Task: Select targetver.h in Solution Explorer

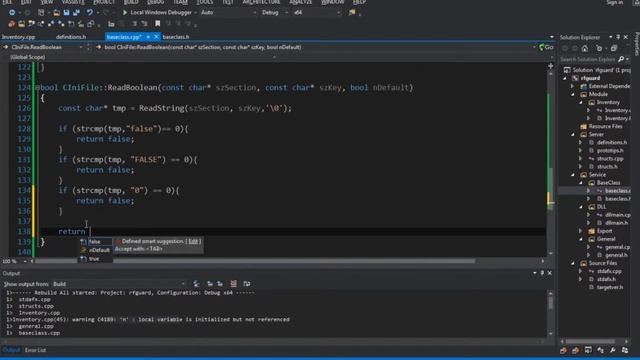Action: (610, 287)
